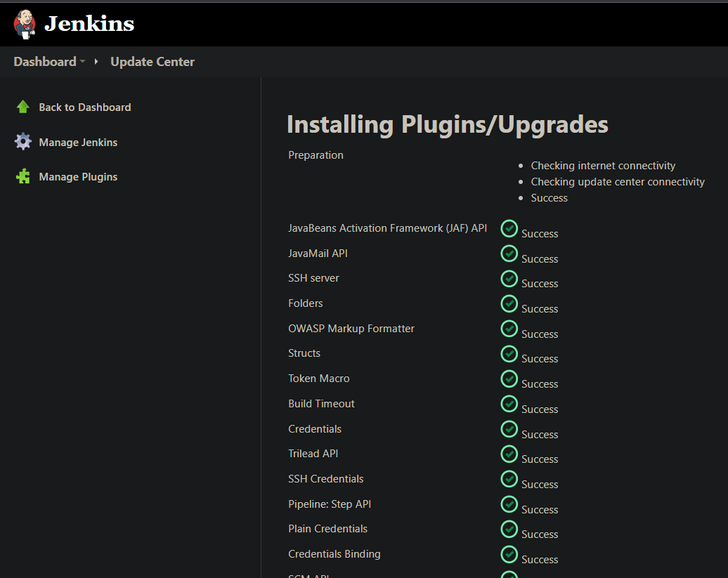Click the gear icon for Manage Jenkins
Image resolution: width=728 pixels, height=578 pixels.
pyautogui.click(x=22, y=141)
